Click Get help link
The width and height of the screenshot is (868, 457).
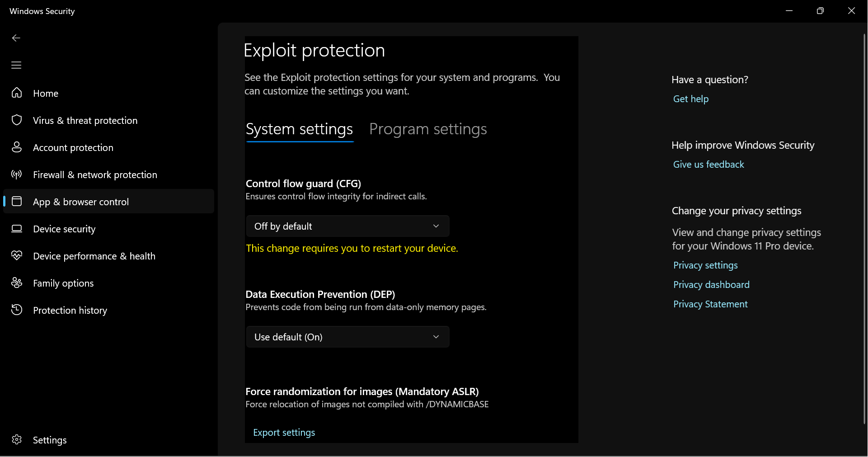[x=691, y=99]
